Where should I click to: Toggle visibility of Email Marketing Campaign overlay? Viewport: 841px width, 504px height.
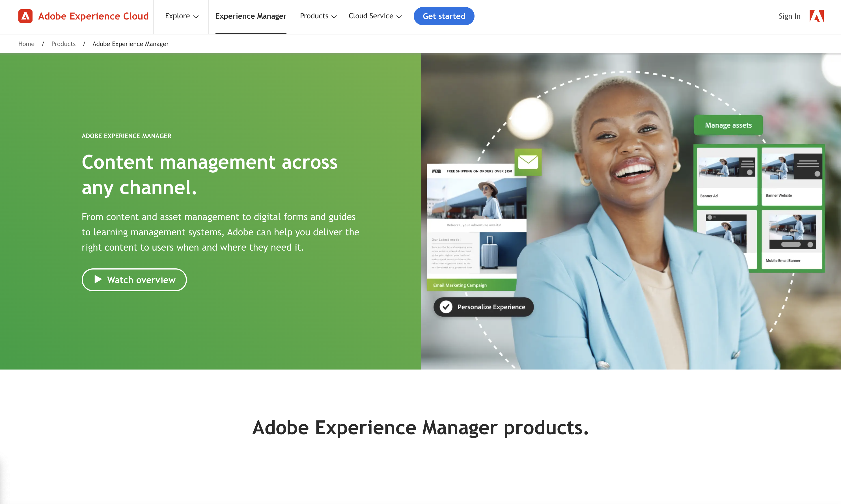(460, 284)
